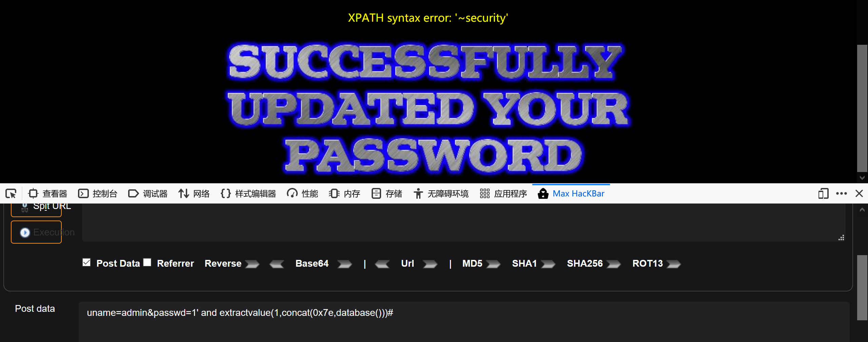Image resolution: width=868 pixels, height=342 pixels.
Task: Click the Split URL button
Action: 36,208
